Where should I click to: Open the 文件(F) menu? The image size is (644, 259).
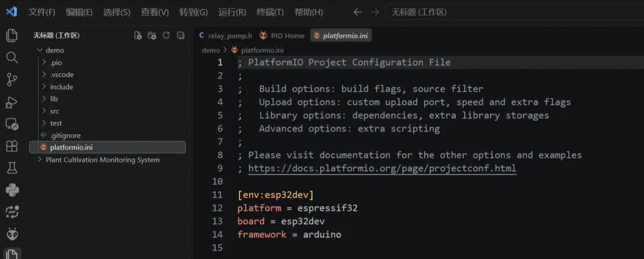(x=42, y=12)
